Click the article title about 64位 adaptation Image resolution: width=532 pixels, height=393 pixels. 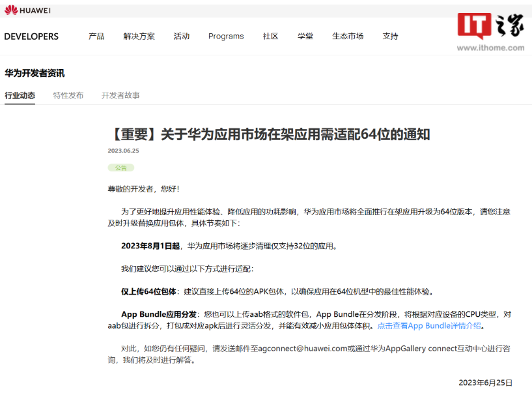269,135
